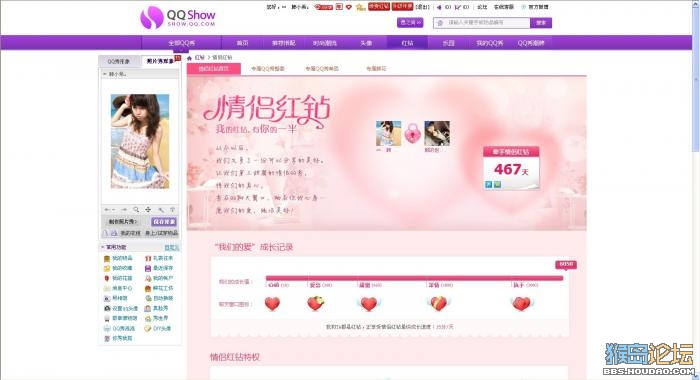Click the pink heart lock between the couple photos

click(x=413, y=134)
